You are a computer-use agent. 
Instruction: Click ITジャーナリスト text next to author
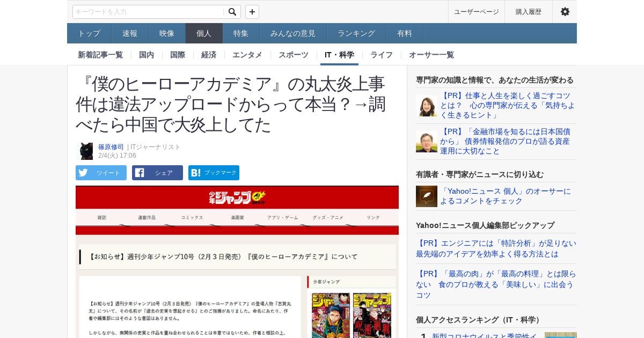click(156, 147)
